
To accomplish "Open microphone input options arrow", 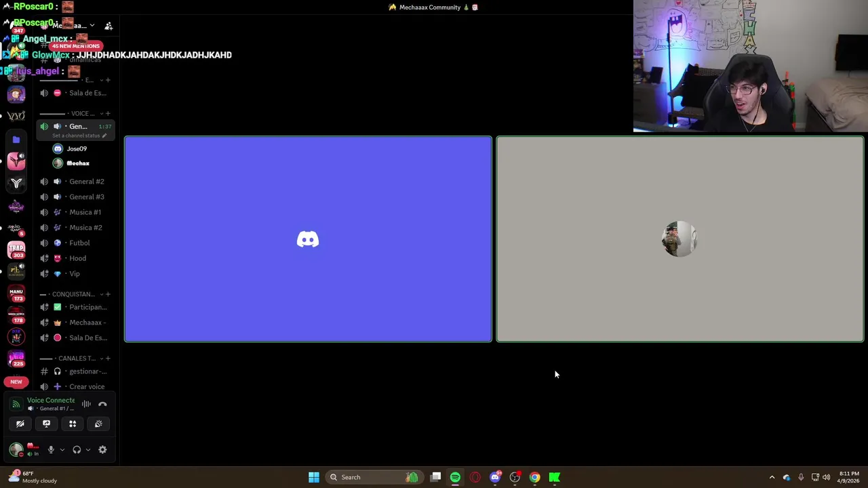I will 62,449.
